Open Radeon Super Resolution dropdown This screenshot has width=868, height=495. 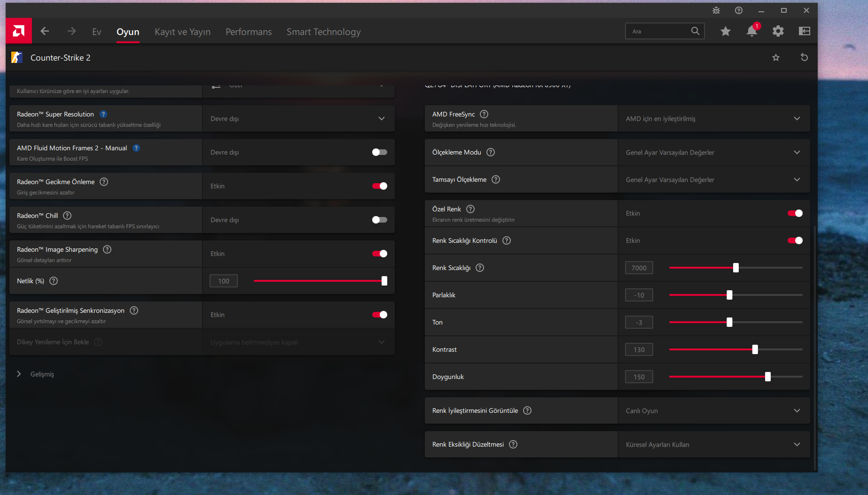298,118
